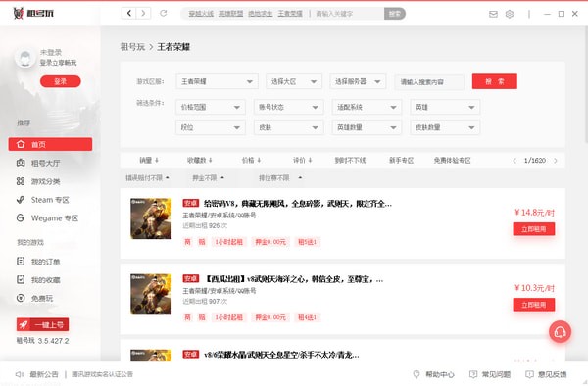The height and width of the screenshot is (386, 588).
Task: Open the customer service headset icon
Action: [560, 332]
